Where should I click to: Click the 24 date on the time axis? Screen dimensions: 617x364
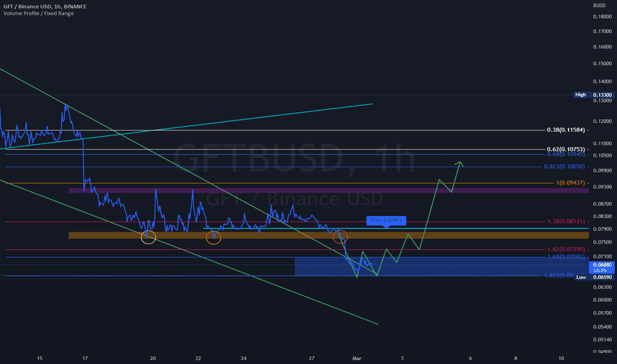point(244,358)
